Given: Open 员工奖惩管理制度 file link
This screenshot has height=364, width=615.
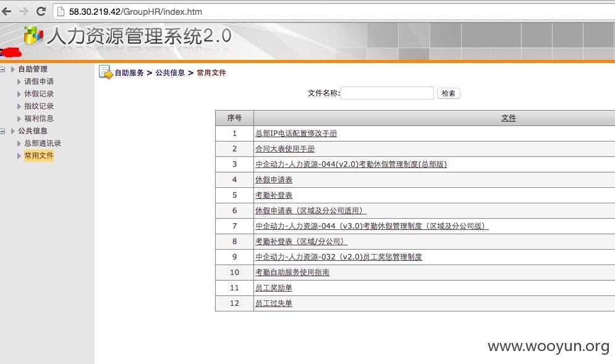Looking at the screenshot, I should pyautogui.click(x=339, y=257).
